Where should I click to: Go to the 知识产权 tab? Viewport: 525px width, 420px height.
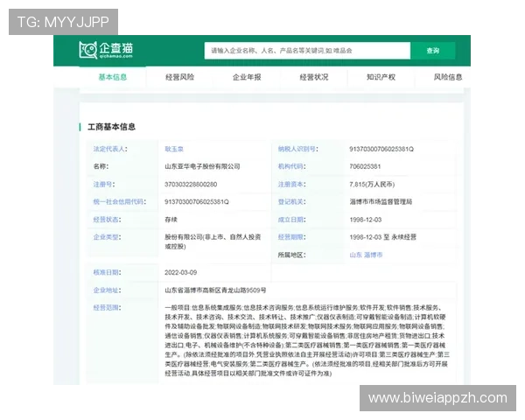381,77
